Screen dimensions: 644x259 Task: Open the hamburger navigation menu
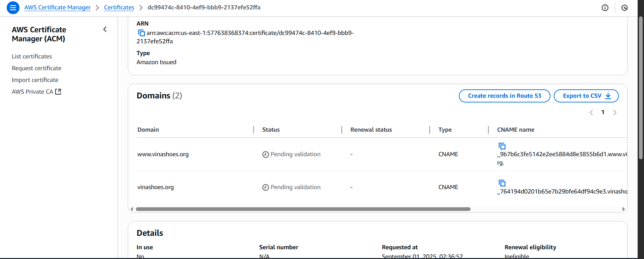[13, 7]
